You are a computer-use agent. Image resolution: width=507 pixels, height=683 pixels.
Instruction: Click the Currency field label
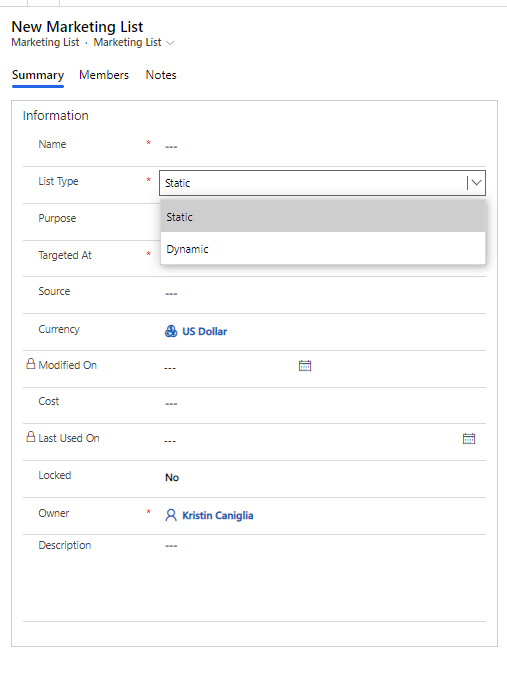[59, 329]
